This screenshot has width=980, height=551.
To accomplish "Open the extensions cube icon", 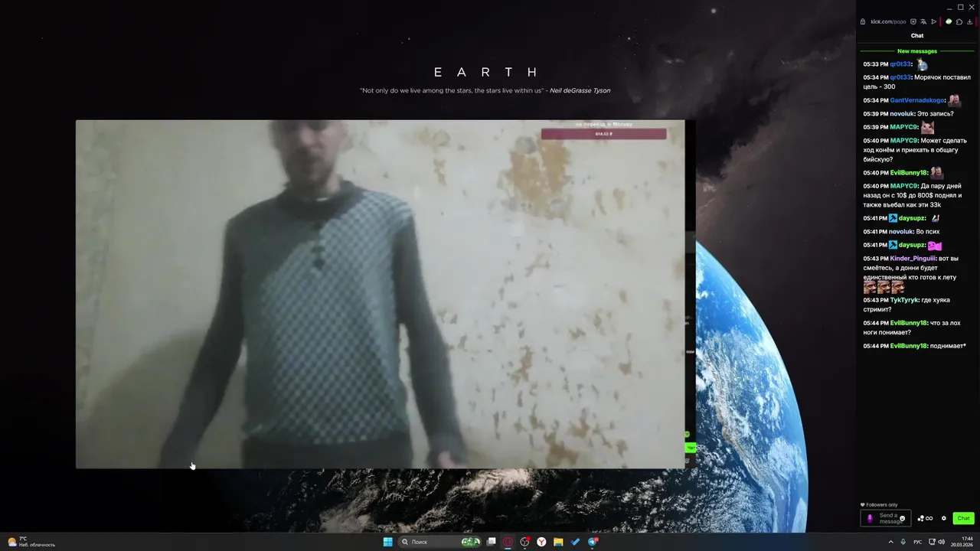I will 959,21.
